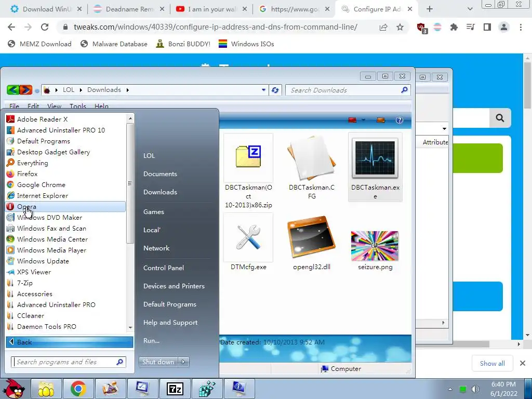Open Internet Explorer
Image resolution: width=532 pixels, height=399 pixels.
[65, 195]
